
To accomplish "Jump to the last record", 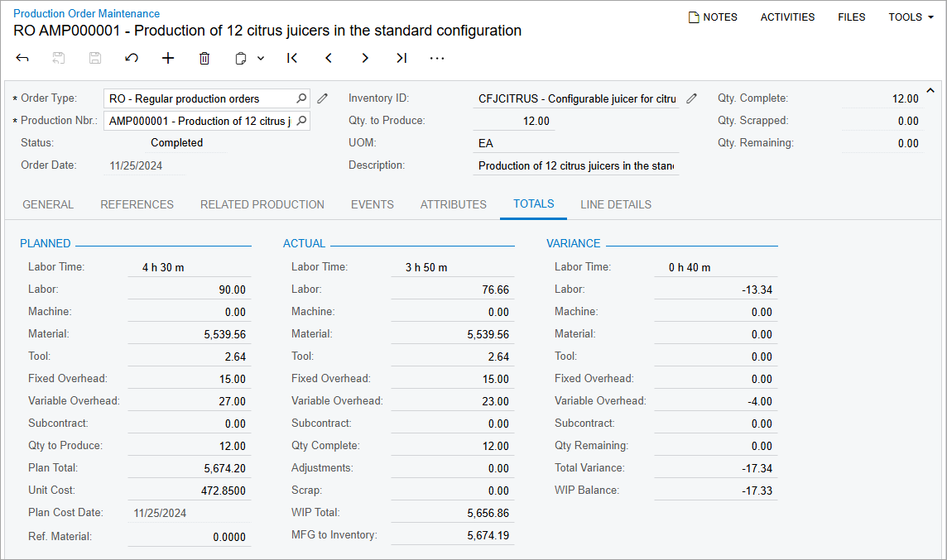I will pos(401,58).
